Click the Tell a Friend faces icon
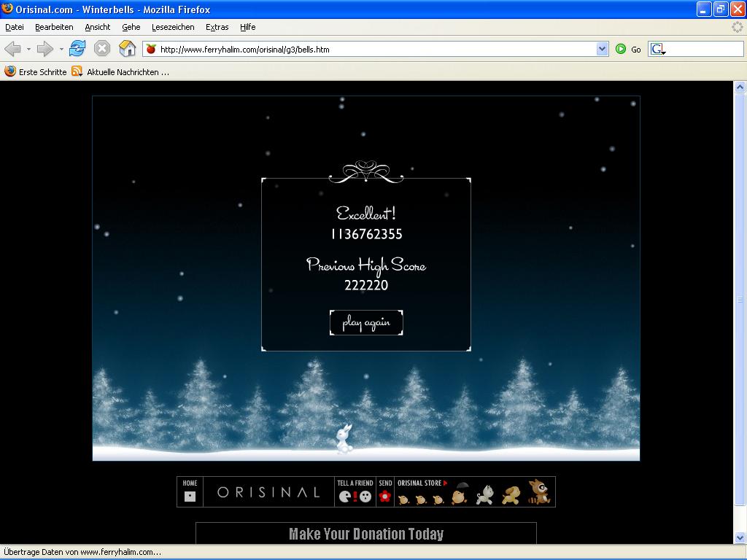Image resolution: width=747 pixels, height=560 pixels. (x=355, y=497)
